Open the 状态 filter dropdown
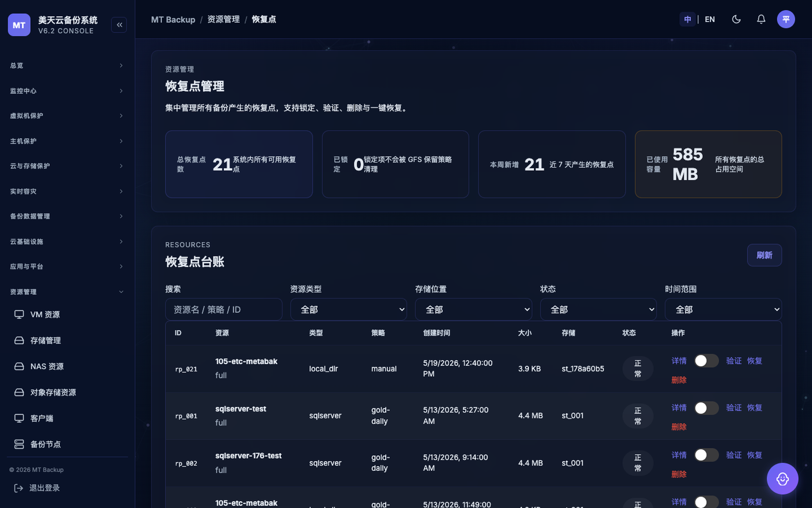The height and width of the screenshot is (508, 812). point(599,309)
